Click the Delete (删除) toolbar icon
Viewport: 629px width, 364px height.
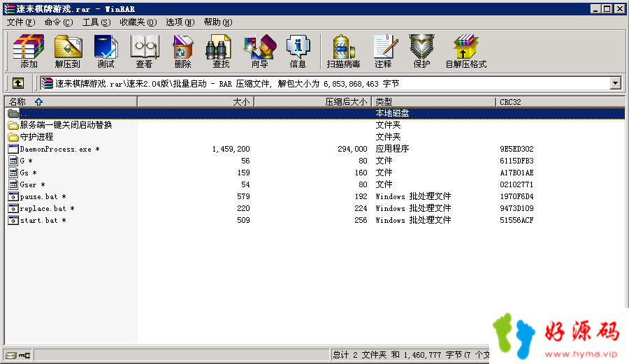183,51
